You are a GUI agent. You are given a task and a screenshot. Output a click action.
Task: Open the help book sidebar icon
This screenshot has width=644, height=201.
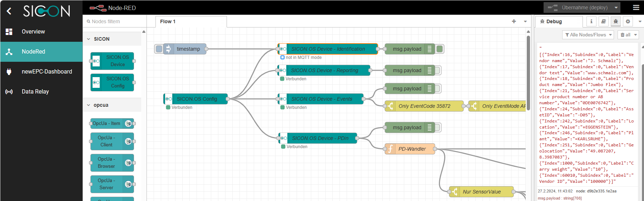pos(603,21)
